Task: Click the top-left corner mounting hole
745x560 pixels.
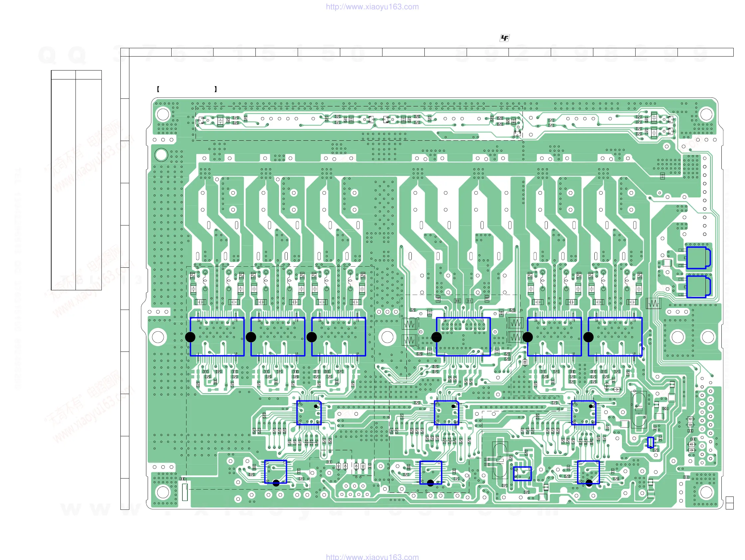Action: 163,114
